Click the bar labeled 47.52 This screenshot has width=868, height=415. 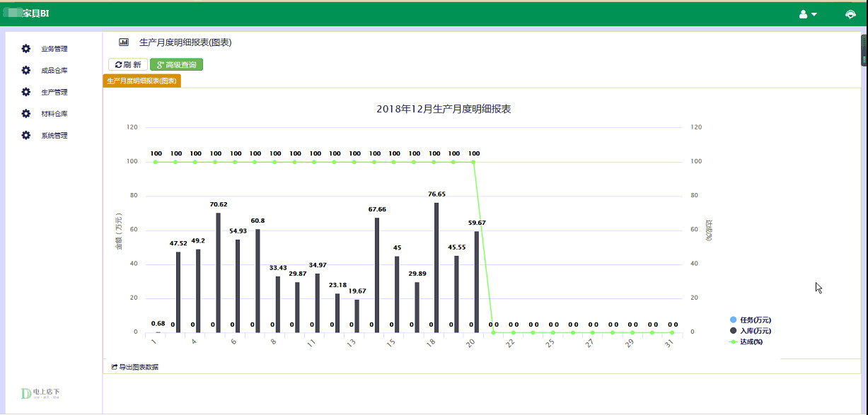178,292
